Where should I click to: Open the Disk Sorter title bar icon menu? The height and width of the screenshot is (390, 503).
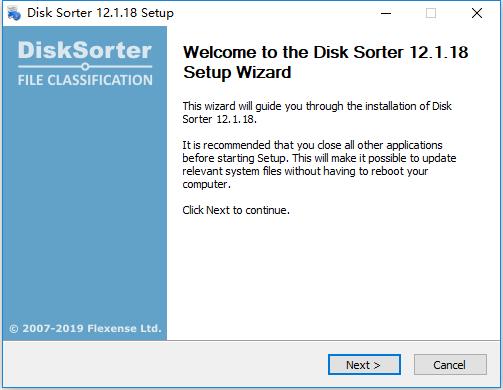tap(14, 13)
